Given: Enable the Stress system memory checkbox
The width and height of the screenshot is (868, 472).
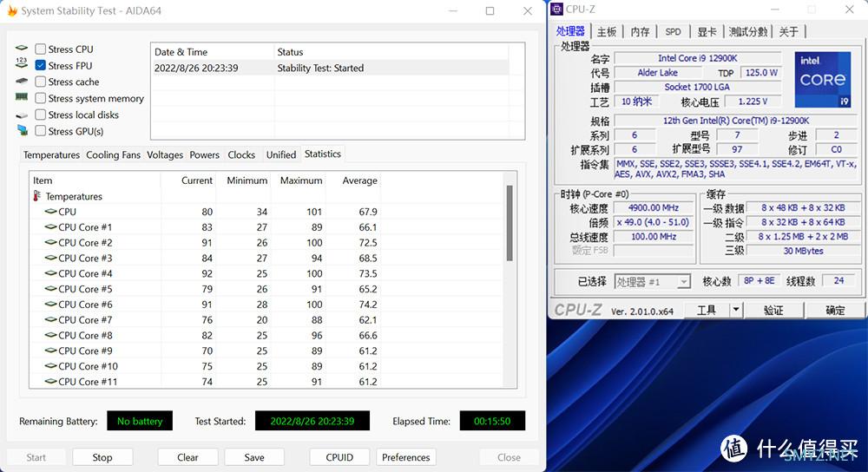Looking at the screenshot, I should (41, 99).
